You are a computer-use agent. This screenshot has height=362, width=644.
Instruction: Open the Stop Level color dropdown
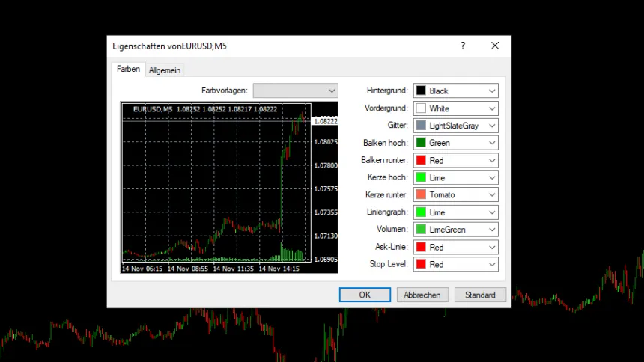tap(491, 264)
